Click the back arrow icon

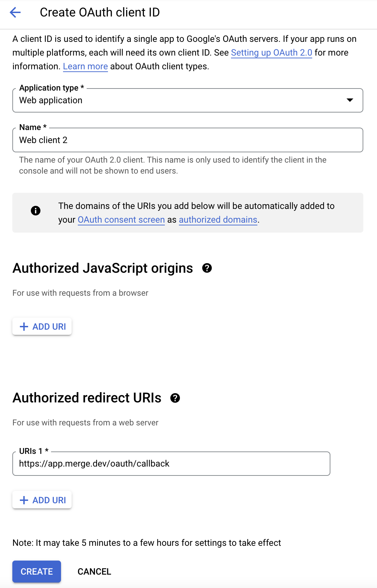pyautogui.click(x=15, y=13)
